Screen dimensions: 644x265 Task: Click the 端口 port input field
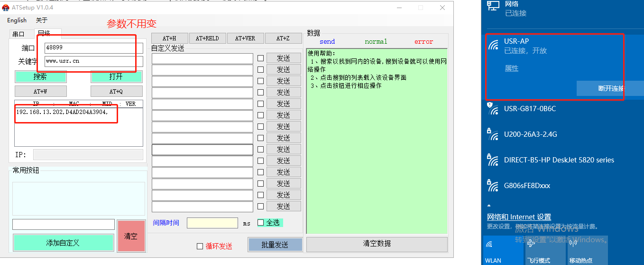(x=93, y=47)
